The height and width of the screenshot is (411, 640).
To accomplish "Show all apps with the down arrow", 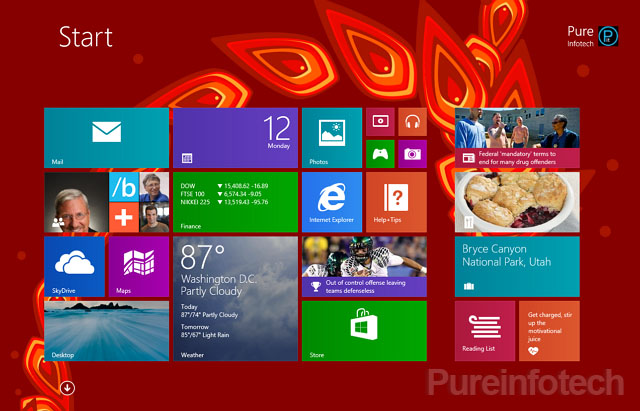I will click(x=67, y=387).
